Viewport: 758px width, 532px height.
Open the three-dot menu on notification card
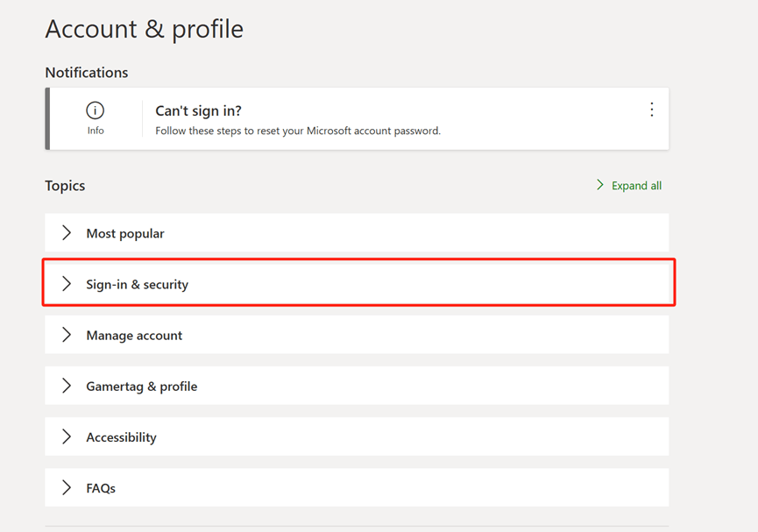[x=652, y=110]
